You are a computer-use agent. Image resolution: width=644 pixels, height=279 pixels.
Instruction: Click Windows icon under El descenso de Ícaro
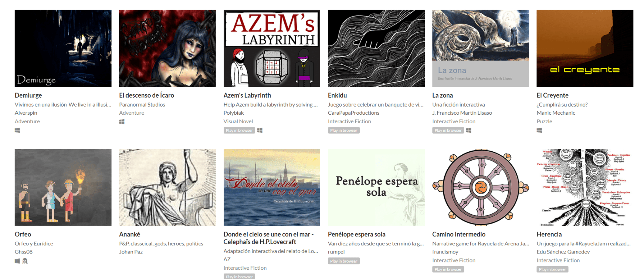point(122,122)
